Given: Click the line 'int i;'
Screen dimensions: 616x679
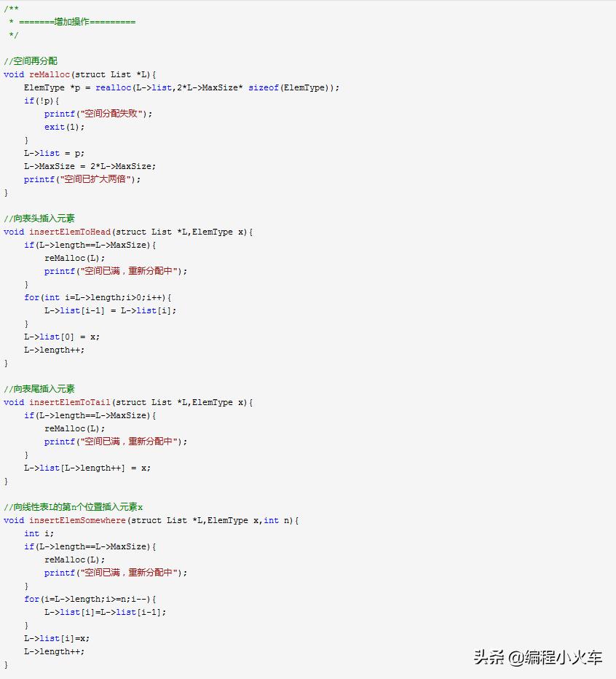Looking at the screenshot, I should tap(39, 533).
